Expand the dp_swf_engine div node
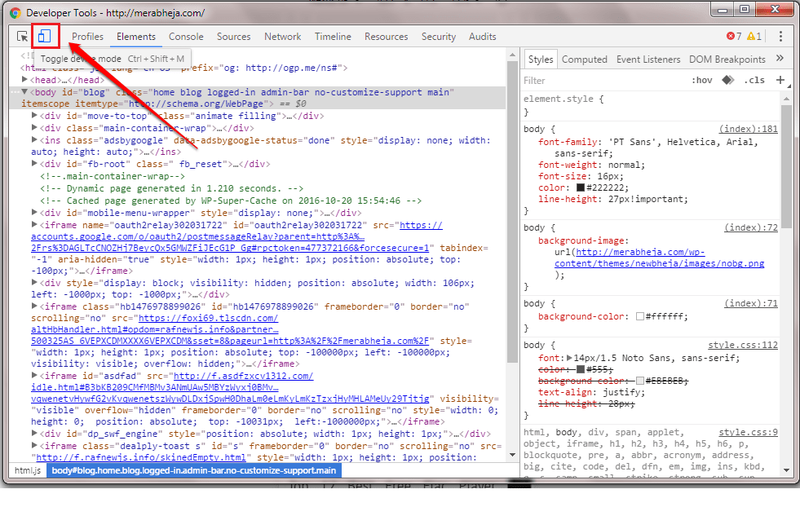This screenshot has width=800, height=507. [x=34, y=434]
